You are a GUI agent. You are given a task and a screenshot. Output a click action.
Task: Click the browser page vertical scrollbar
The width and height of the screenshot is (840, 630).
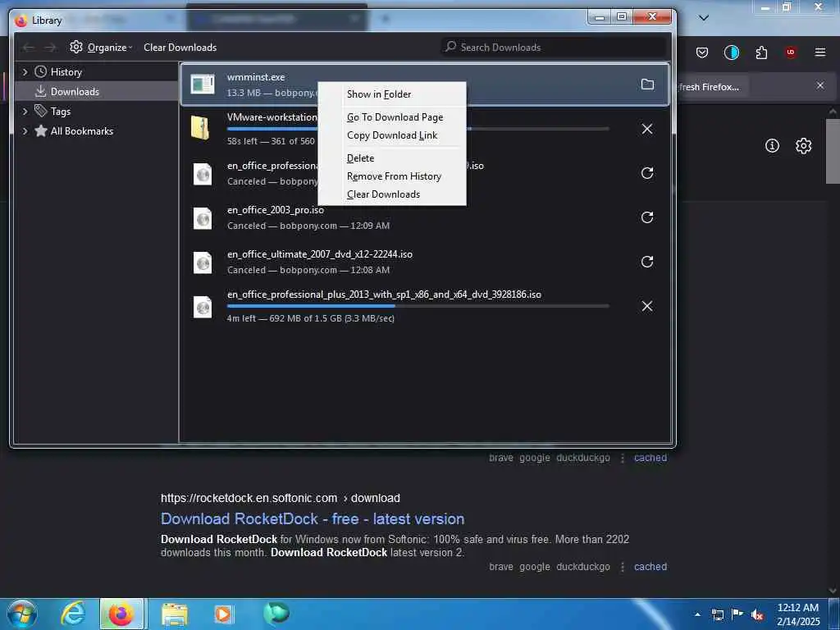click(832, 151)
